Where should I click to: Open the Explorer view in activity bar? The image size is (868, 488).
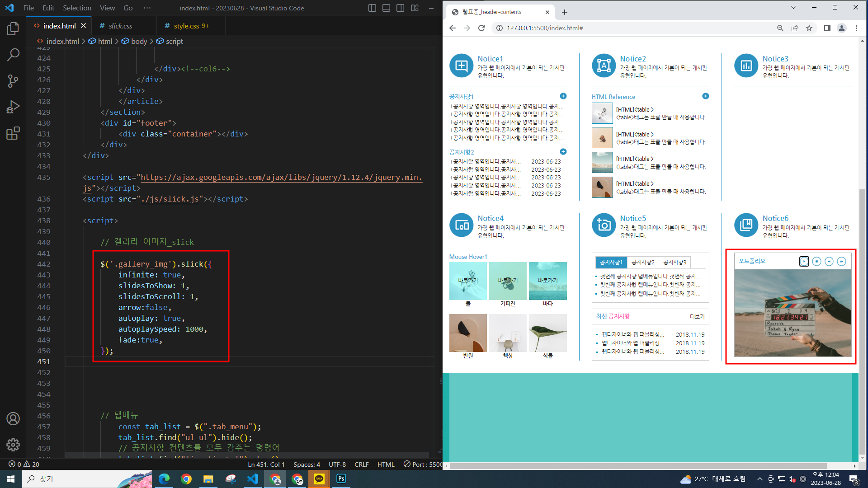[x=13, y=29]
